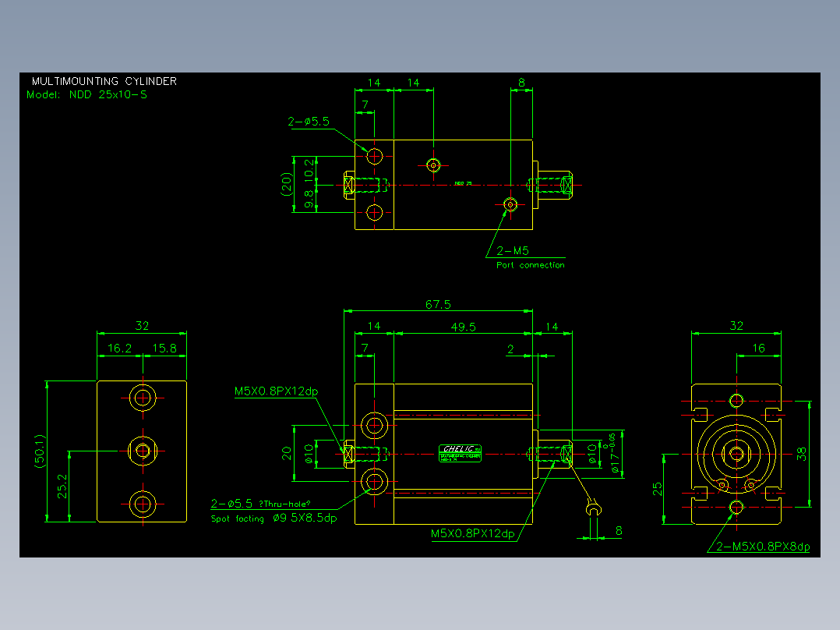
Task: Click the "15.8" width dimension
Action: click(164, 349)
